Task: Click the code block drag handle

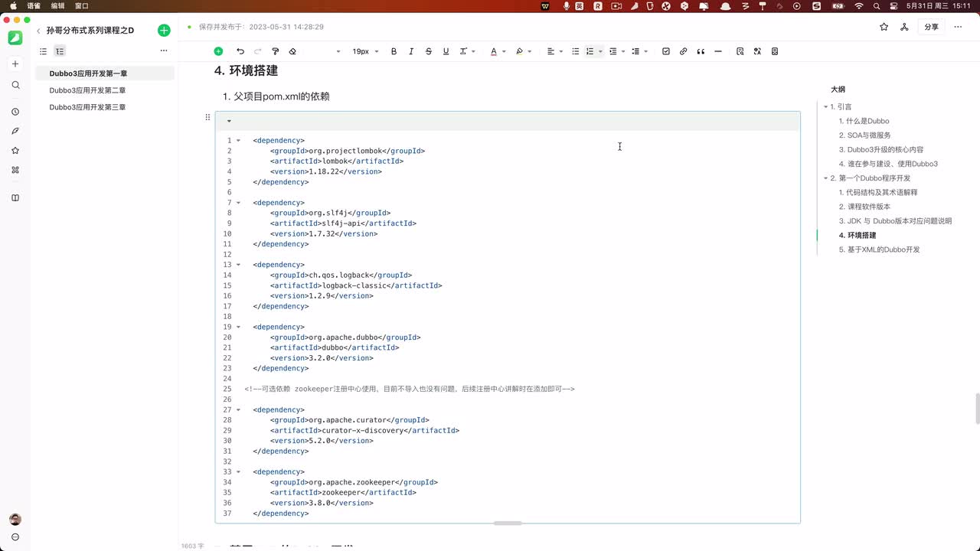Action: (207, 117)
